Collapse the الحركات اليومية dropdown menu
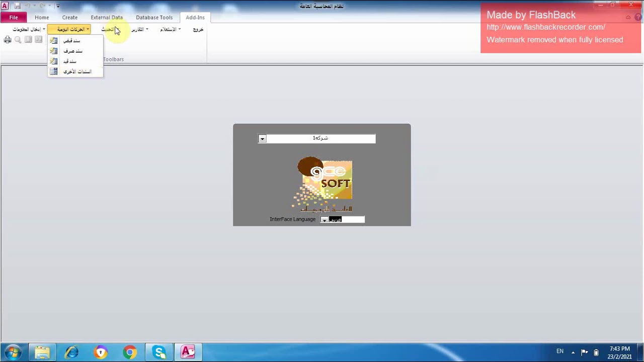This screenshot has height=362, width=644. point(69,30)
